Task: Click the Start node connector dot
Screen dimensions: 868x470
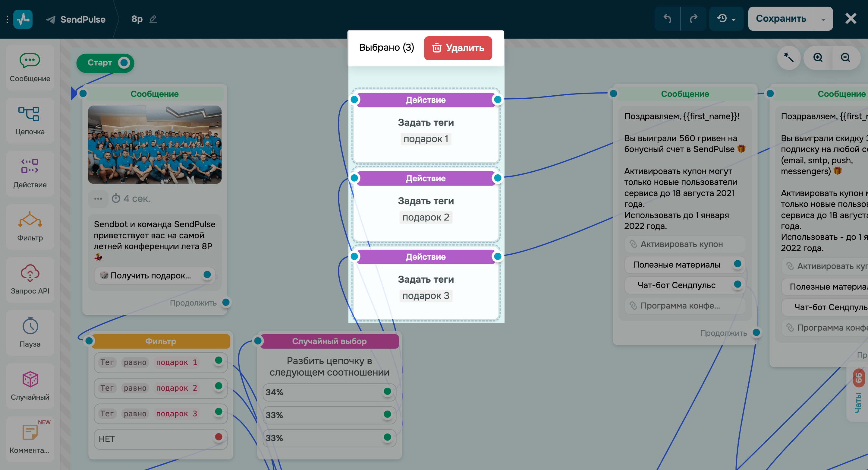Action: [x=124, y=63]
